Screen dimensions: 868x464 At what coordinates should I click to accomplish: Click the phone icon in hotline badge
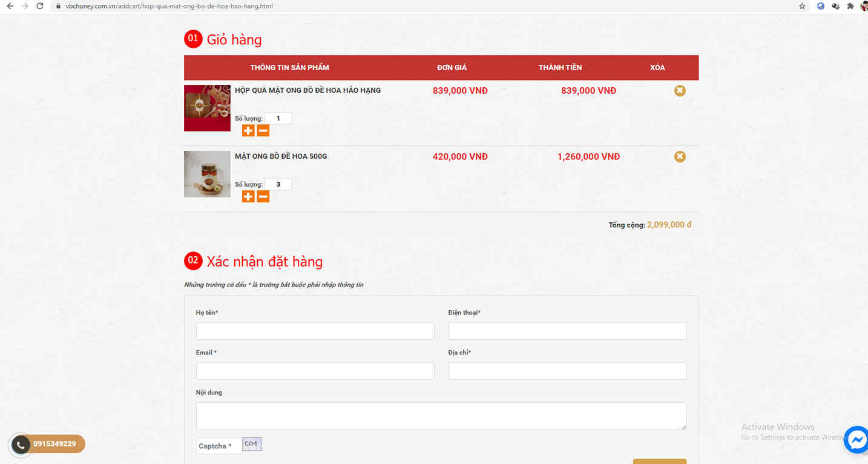pos(20,445)
